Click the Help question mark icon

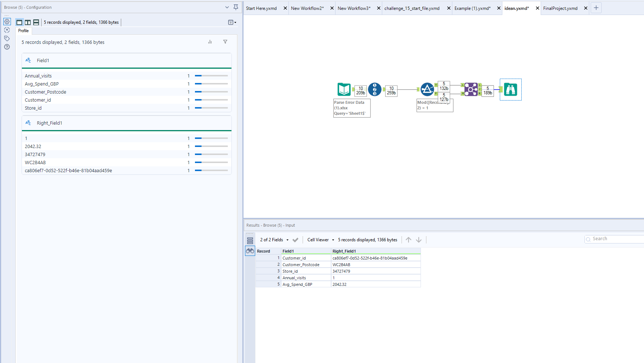click(x=7, y=47)
